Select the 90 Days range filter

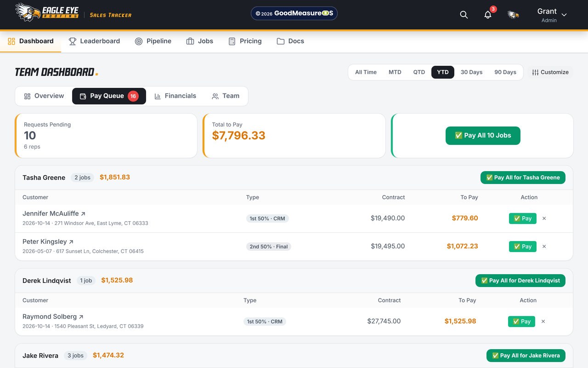point(505,72)
